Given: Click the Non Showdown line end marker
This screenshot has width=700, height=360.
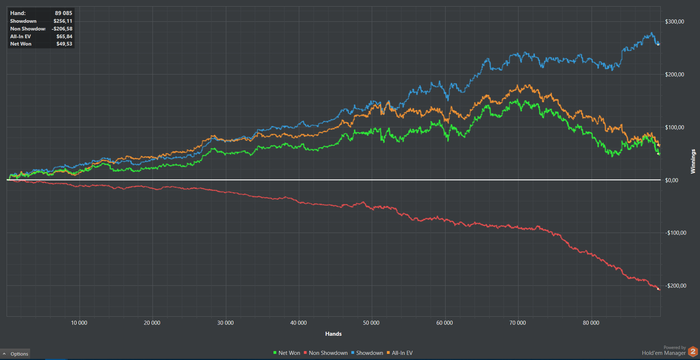Looking at the screenshot, I should pyautogui.click(x=658, y=289).
